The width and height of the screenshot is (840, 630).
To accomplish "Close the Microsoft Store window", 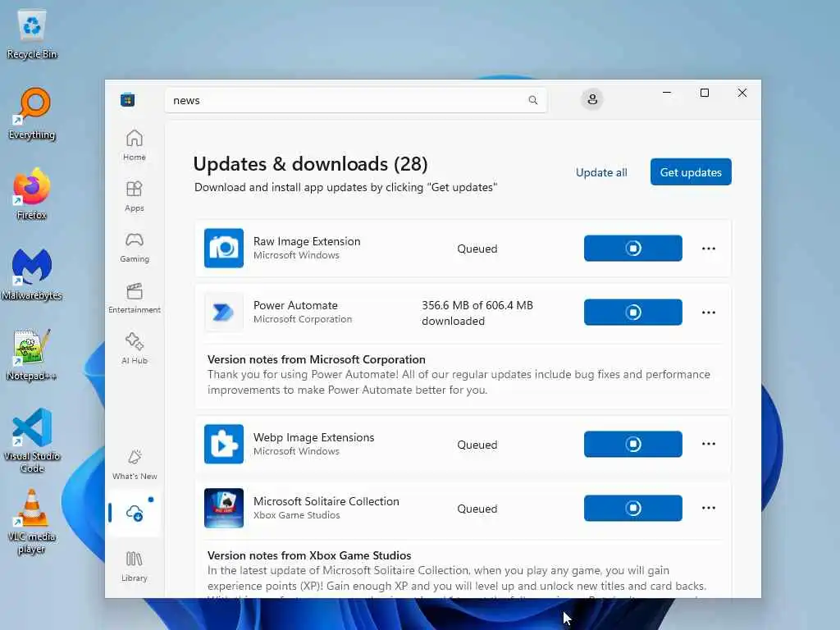I will click(742, 93).
